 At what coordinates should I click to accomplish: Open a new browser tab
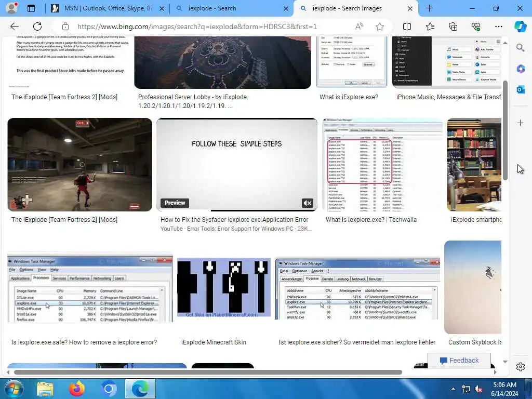(x=429, y=8)
